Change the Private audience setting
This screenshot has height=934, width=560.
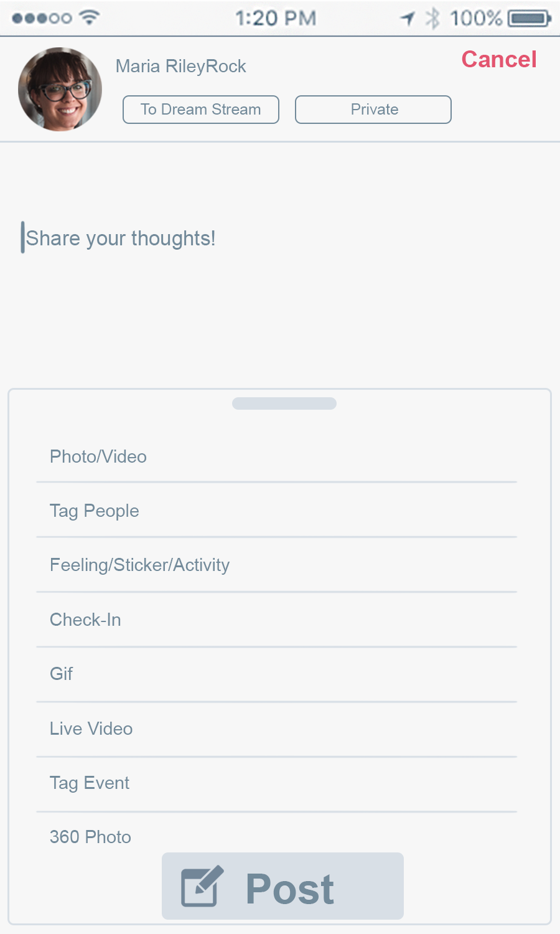(x=373, y=110)
